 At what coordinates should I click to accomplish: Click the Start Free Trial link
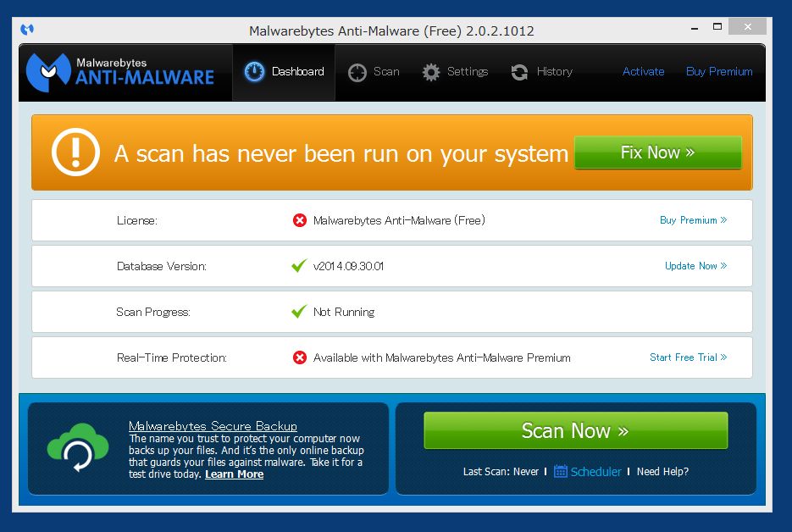(688, 357)
